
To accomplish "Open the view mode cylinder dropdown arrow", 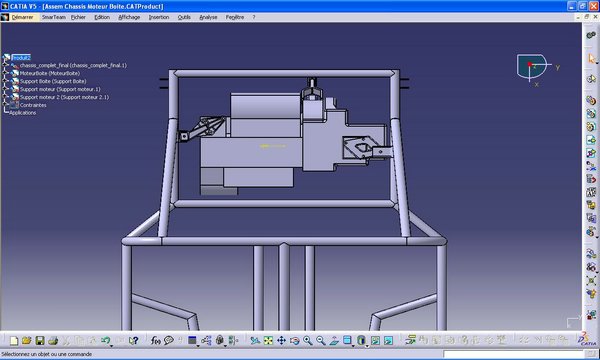I will 367,345.
